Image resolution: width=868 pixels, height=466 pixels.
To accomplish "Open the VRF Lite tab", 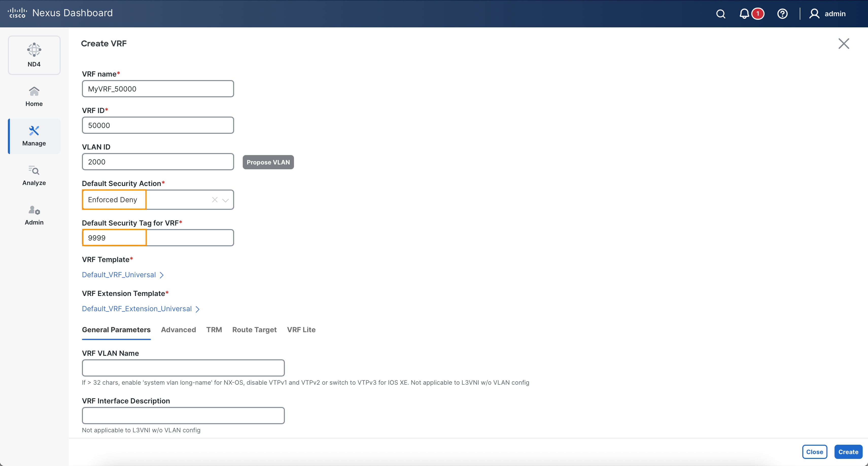I will 301,330.
